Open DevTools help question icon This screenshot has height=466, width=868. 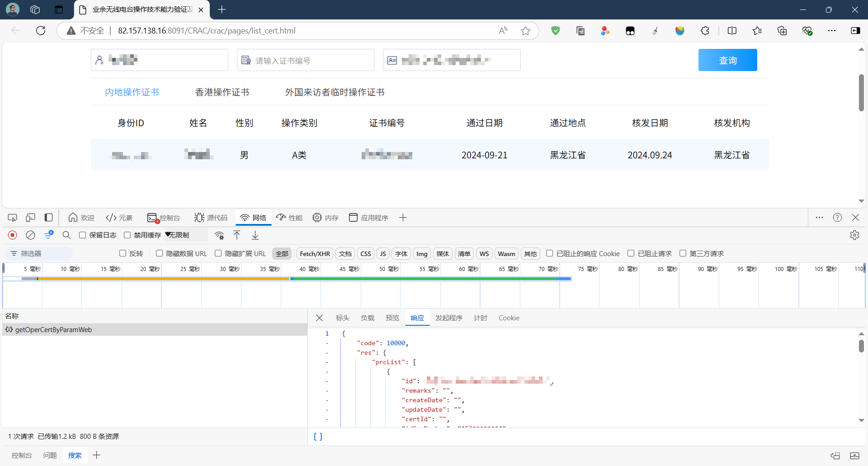(x=837, y=218)
